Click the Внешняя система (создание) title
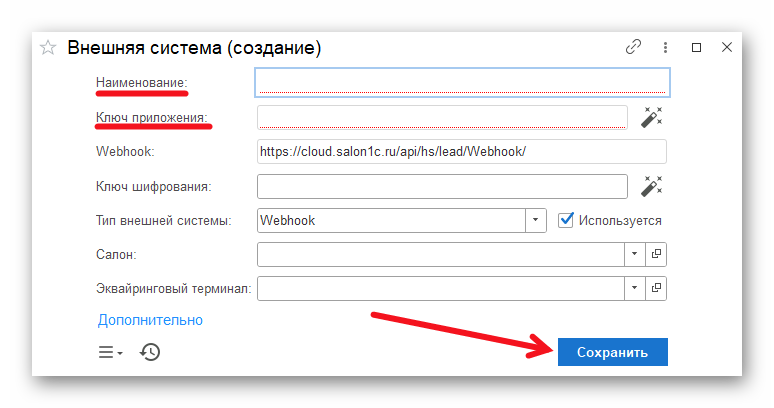The height and width of the screenshot is (408, 774). click(x=194, y=48)
